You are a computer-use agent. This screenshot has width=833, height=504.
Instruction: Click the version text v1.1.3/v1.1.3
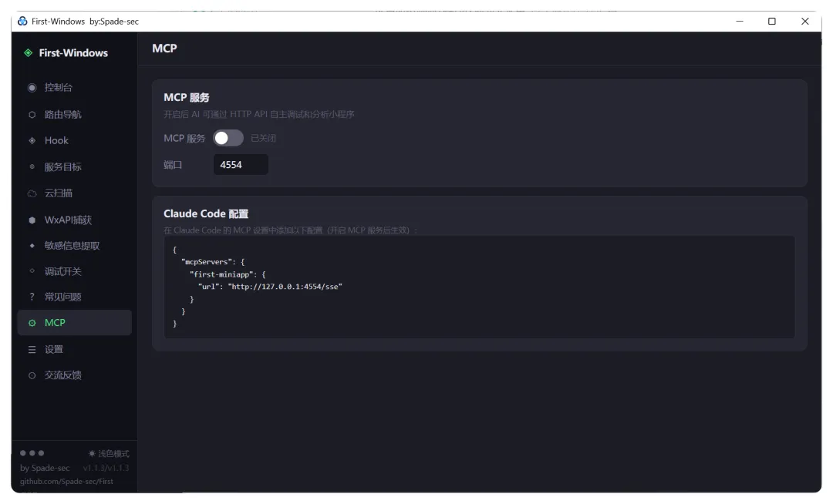[106, 468]
